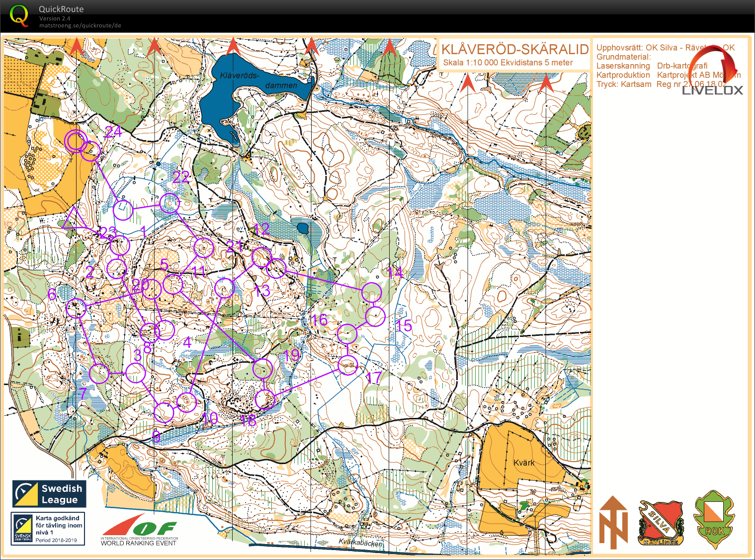Click the Kartproduktion credits line
Viewport: 755px width, 560px height.
[x=669, y=75]
